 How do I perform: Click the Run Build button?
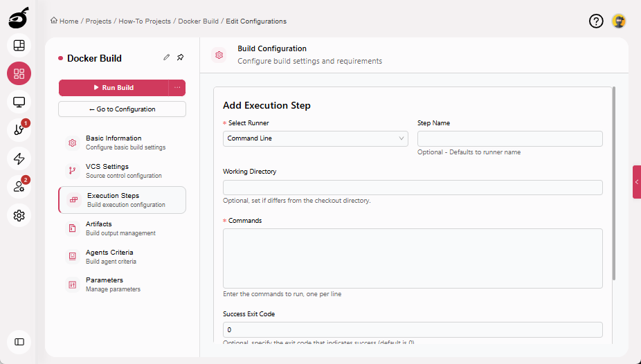pos(114,87)
